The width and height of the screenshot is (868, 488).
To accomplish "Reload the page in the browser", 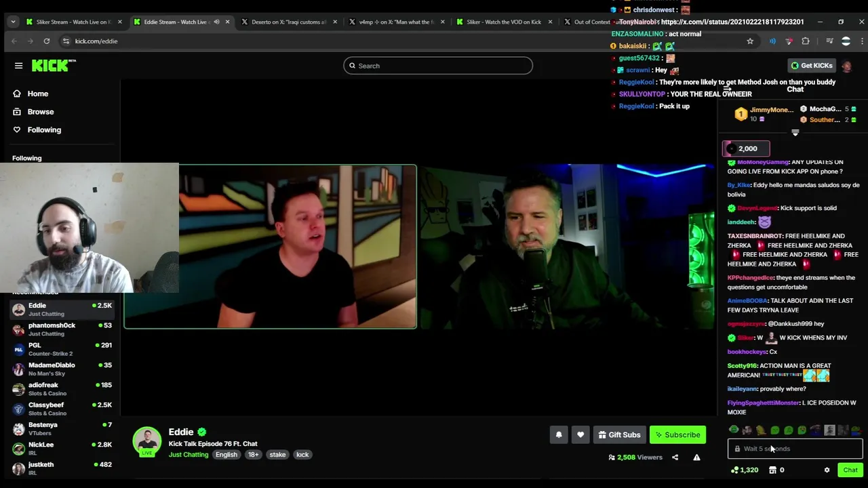I will tap(47, 41).
